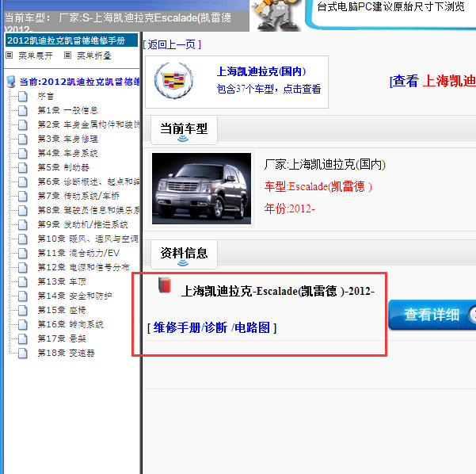
Task: Click the 上海凯迪拉克-Escalade(凯雷德)-2012- title
Action: point(278,292)
